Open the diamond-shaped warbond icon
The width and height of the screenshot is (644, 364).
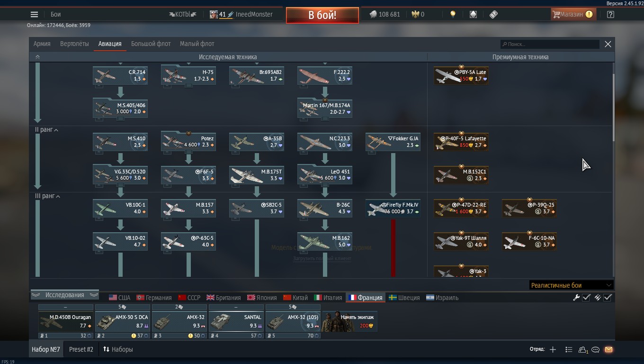tap(473, 14)
